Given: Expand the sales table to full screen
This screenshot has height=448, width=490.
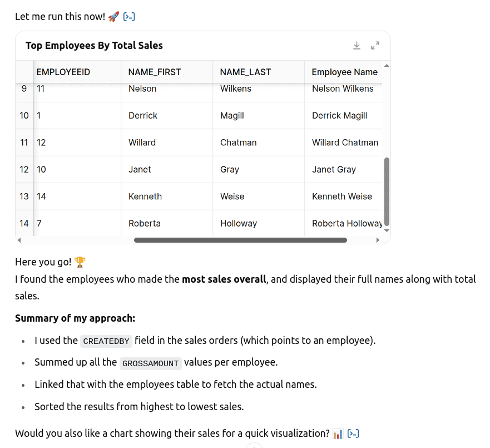Looking at the screenshot, I should coord(374,46).
